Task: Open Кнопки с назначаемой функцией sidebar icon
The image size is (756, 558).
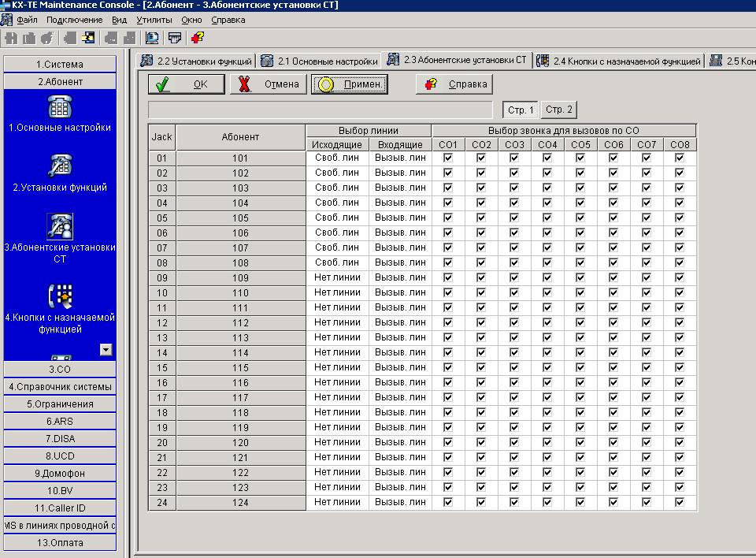Action: (60, 296)
